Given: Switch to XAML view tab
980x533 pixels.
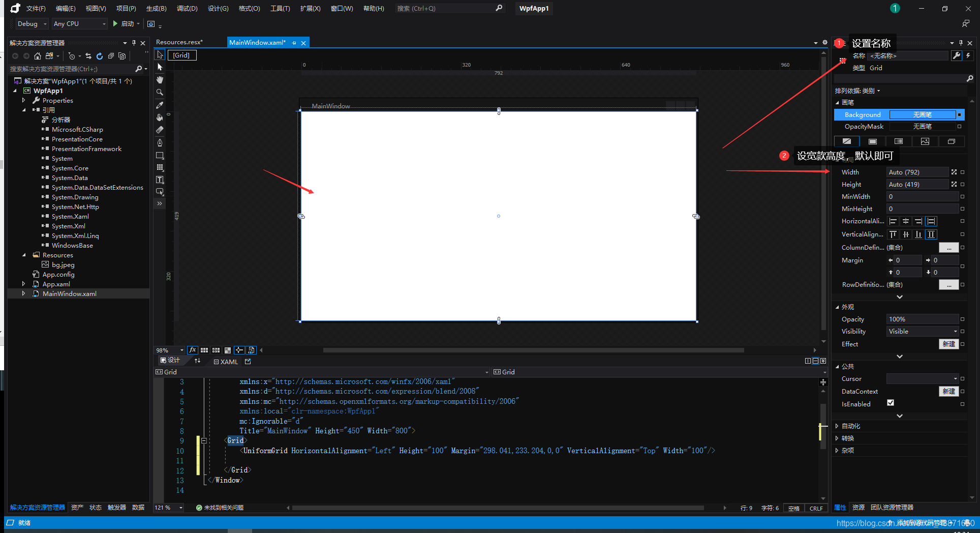Looking at the screenshot, I should click(226, 362).
